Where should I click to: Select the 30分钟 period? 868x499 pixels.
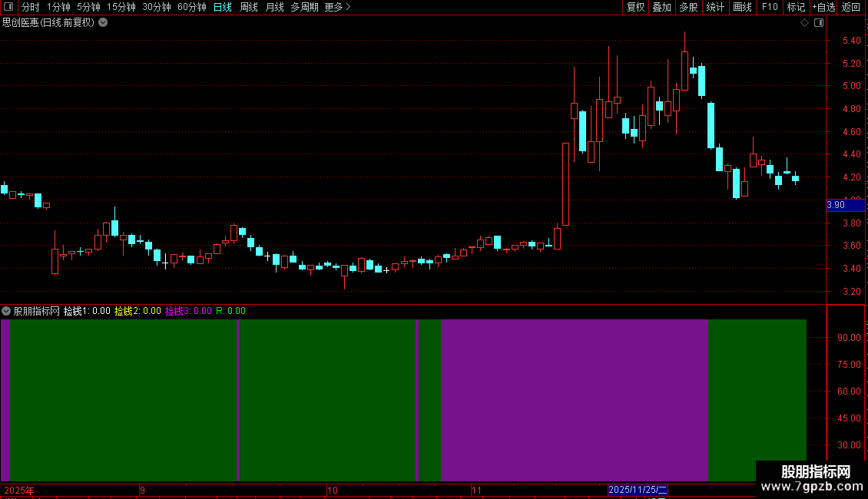[x=157, y=7]
